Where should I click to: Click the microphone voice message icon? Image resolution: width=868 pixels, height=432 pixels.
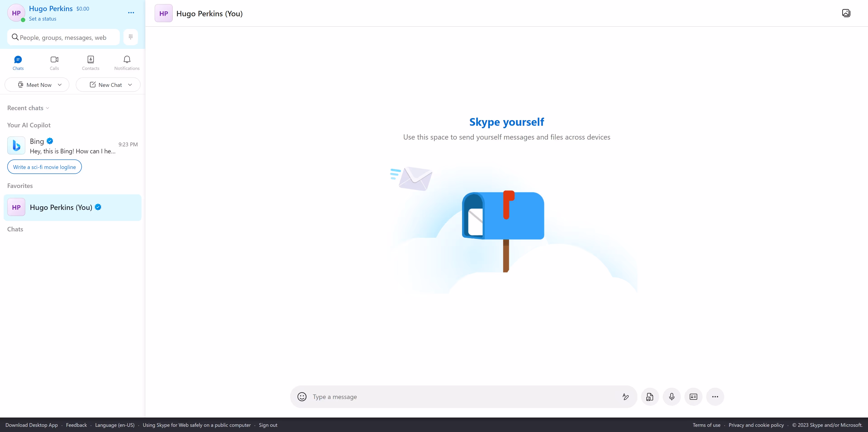pos(672,396)
